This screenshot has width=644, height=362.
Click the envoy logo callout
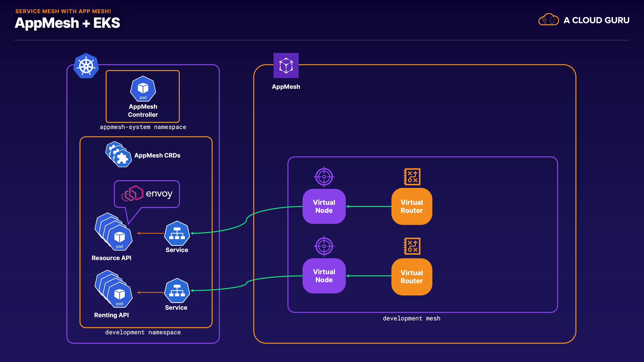click(147, 194)
